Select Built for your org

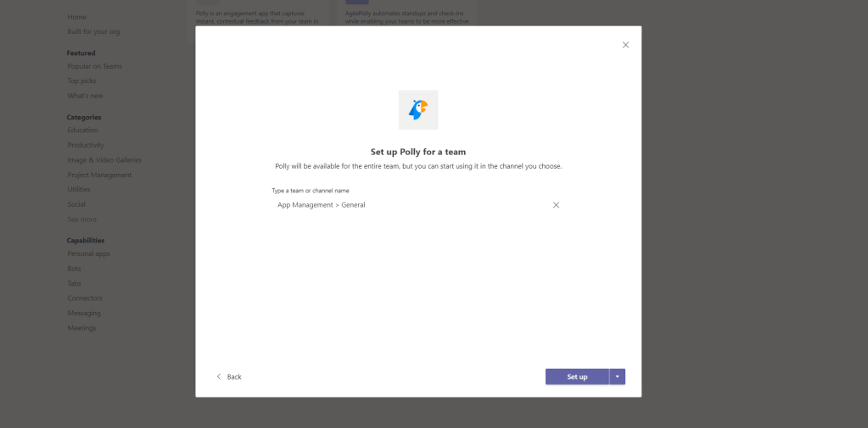click(x=94, y=32)
